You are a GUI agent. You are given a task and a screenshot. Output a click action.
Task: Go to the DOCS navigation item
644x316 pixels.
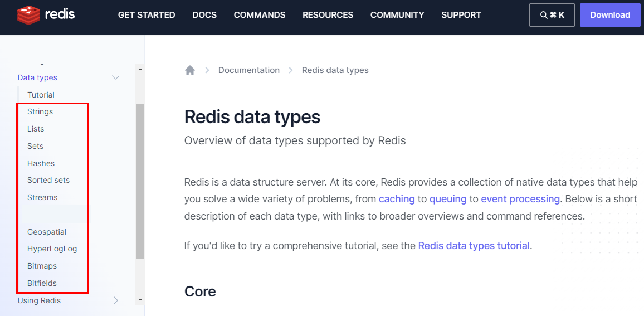pos(204,15)
